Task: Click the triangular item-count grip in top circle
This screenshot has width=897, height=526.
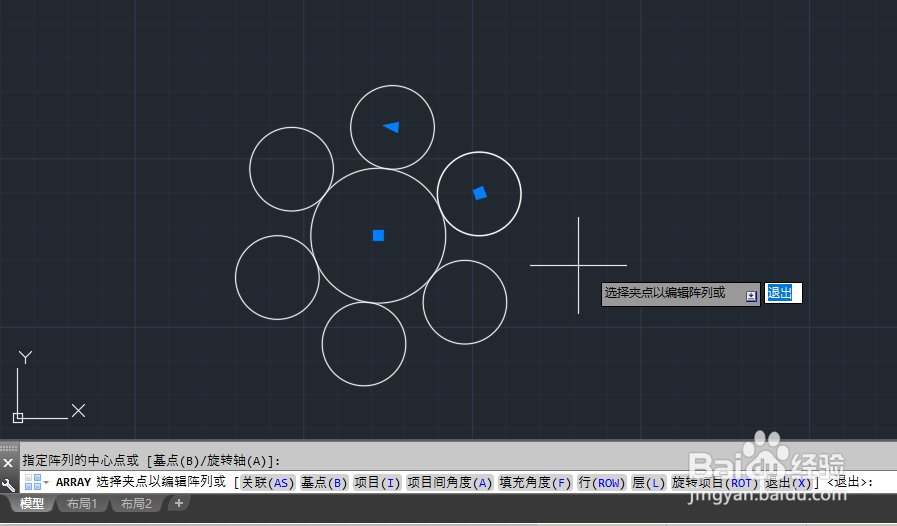Action: click(392, 127)
